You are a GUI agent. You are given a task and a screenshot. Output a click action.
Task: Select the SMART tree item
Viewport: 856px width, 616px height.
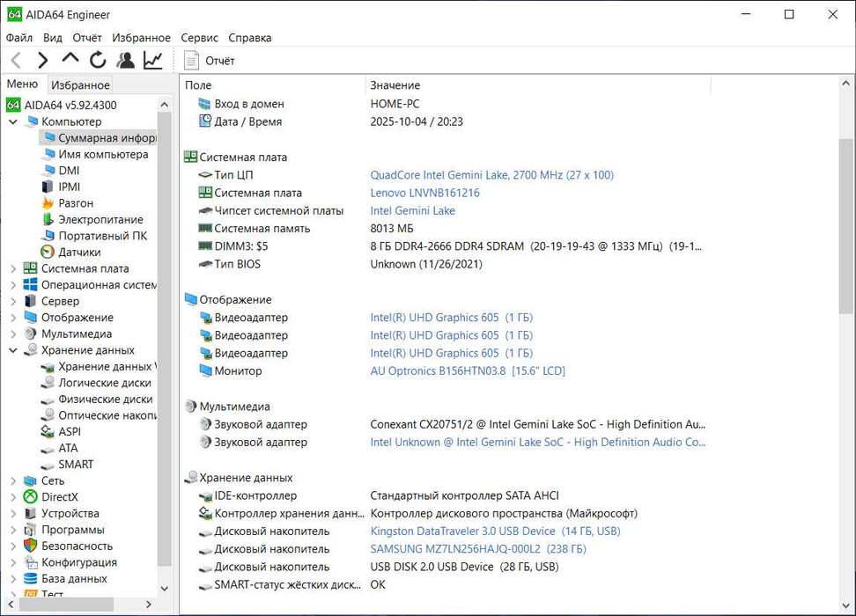[76, 464]
